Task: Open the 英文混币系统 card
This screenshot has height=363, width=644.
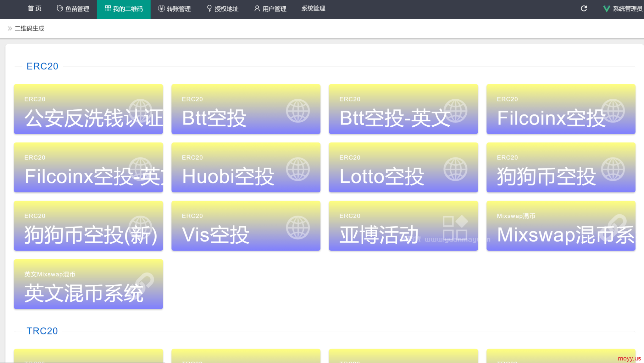Action: click(88, 284)
